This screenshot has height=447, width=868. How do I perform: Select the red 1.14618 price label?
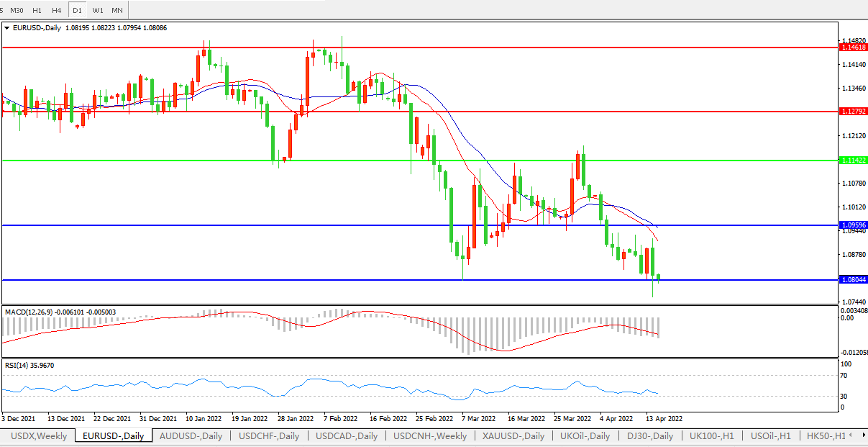pyautogui.click(x=853, y=47)
